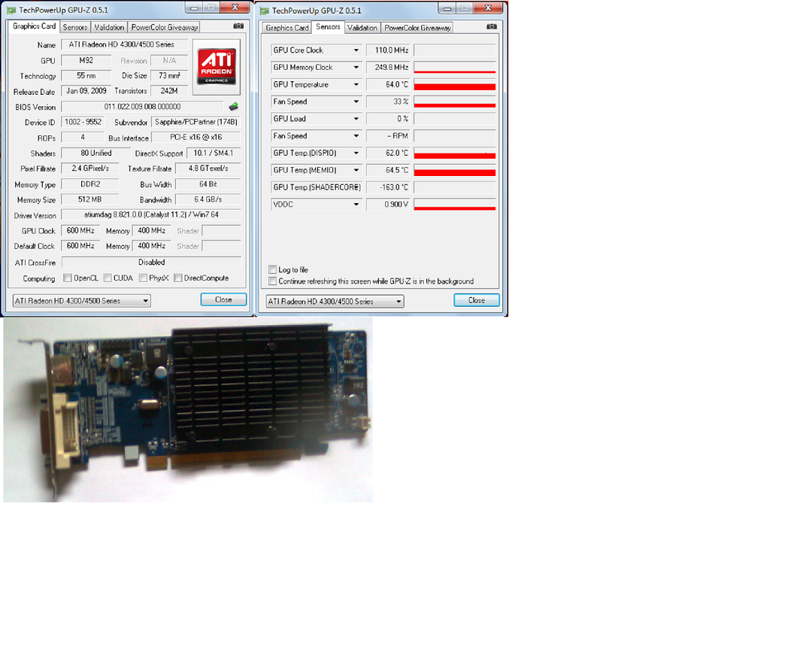Enable the Log to file checkbox

tap(273, 269)
